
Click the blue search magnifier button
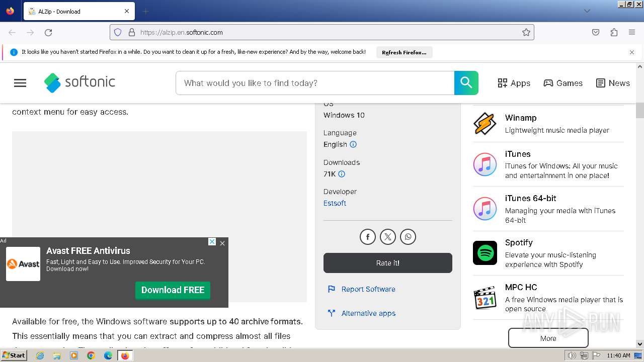click(x=466, y=83)
